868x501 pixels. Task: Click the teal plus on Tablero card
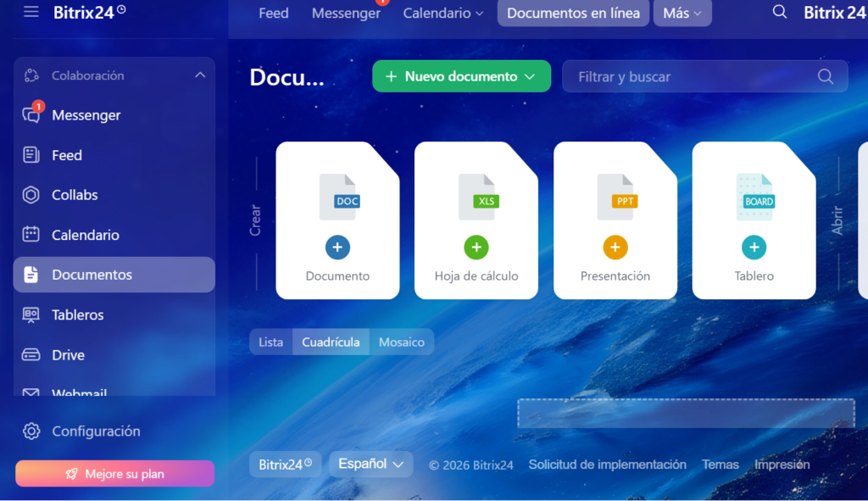click(x=754, y=248)
